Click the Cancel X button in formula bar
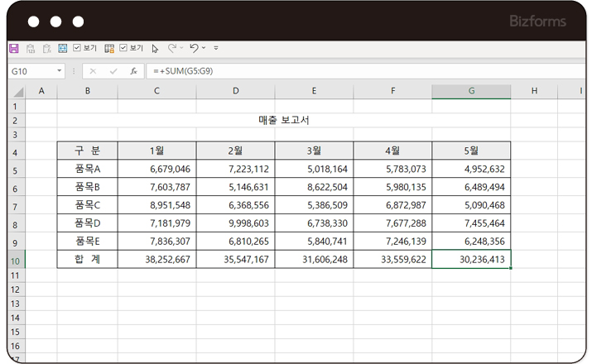Image resolution: width=592 pixels, height=364 pixels. pyautogui.click(x=93, y=71)
